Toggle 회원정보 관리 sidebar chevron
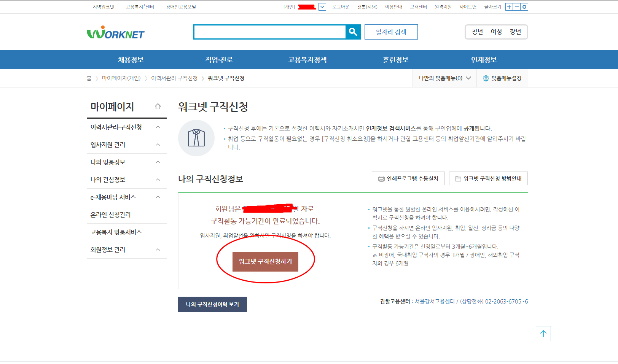The image size is (618, 364). coord(158,250)
